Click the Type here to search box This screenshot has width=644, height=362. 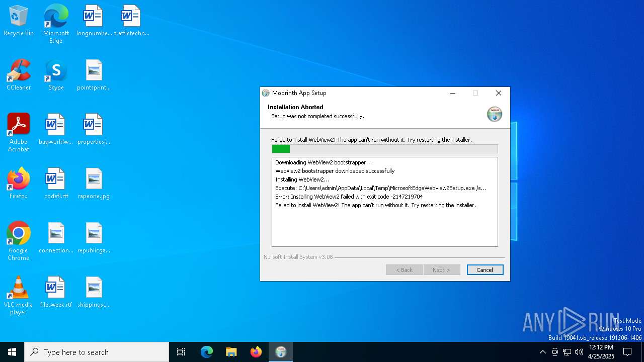click(97, 352)
